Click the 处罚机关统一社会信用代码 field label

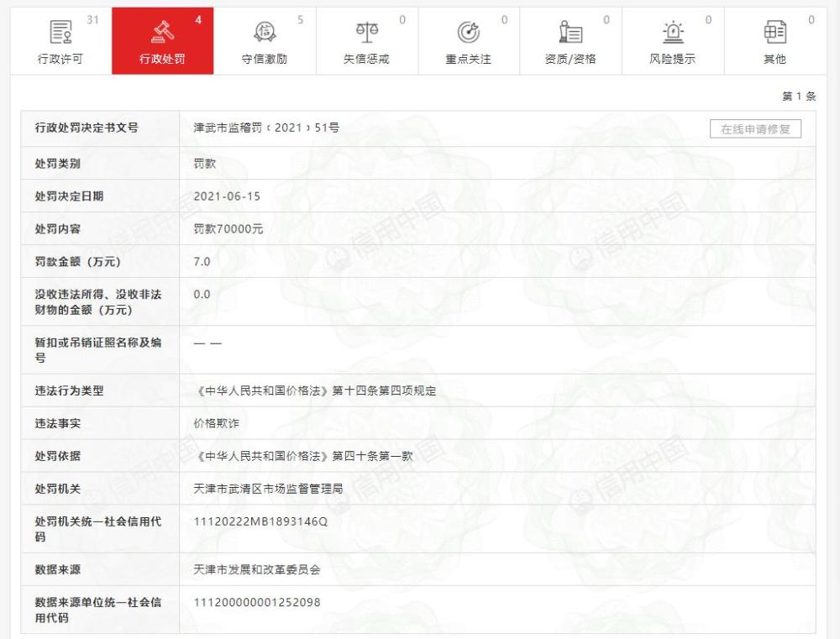click(98, 529)
